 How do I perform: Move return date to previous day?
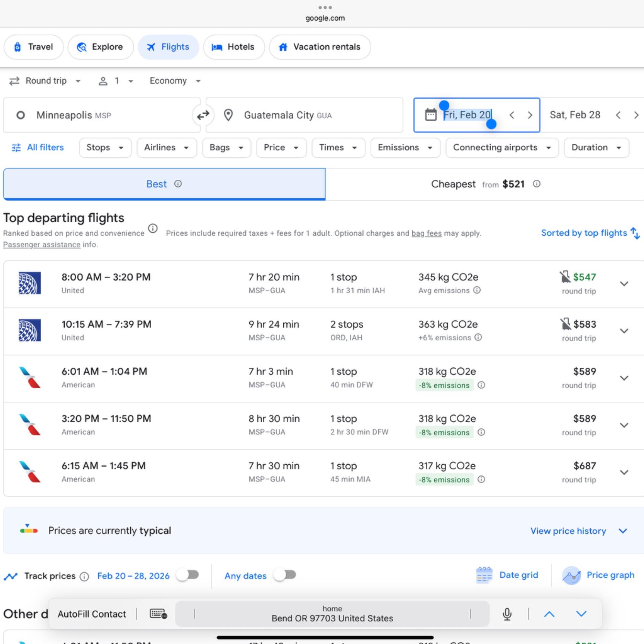(x=618, y=115)
